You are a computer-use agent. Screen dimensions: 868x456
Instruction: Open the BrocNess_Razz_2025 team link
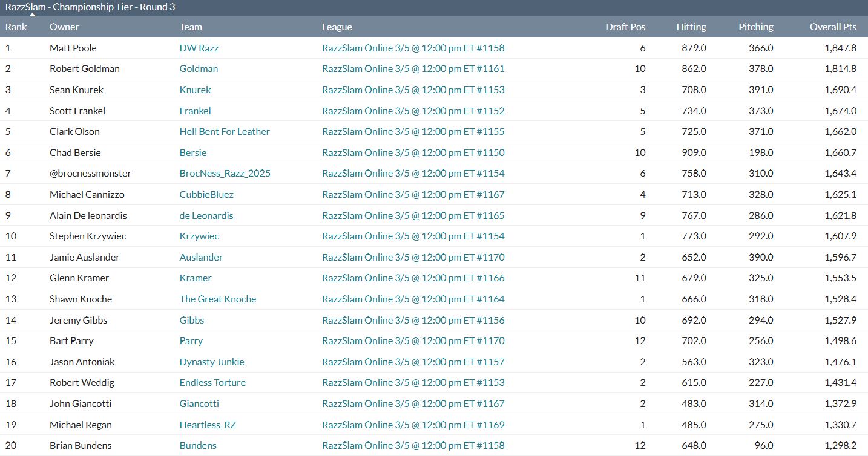tap(225, 174)
